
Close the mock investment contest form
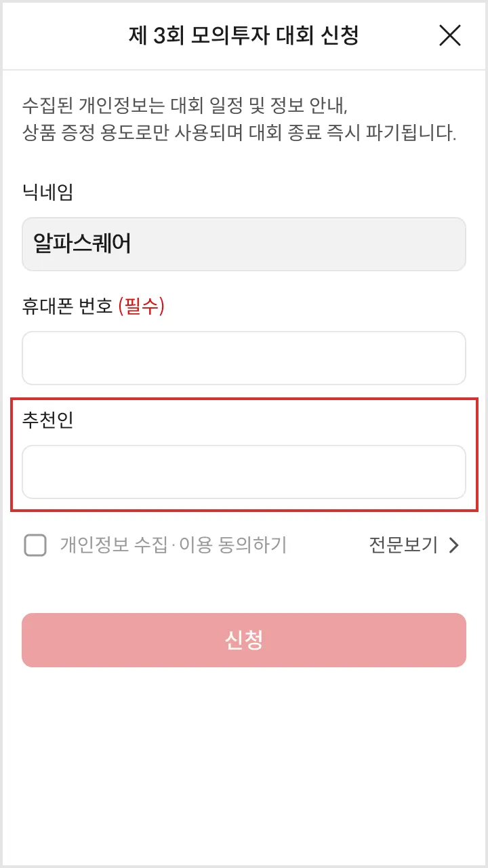(x=450, y=35)
